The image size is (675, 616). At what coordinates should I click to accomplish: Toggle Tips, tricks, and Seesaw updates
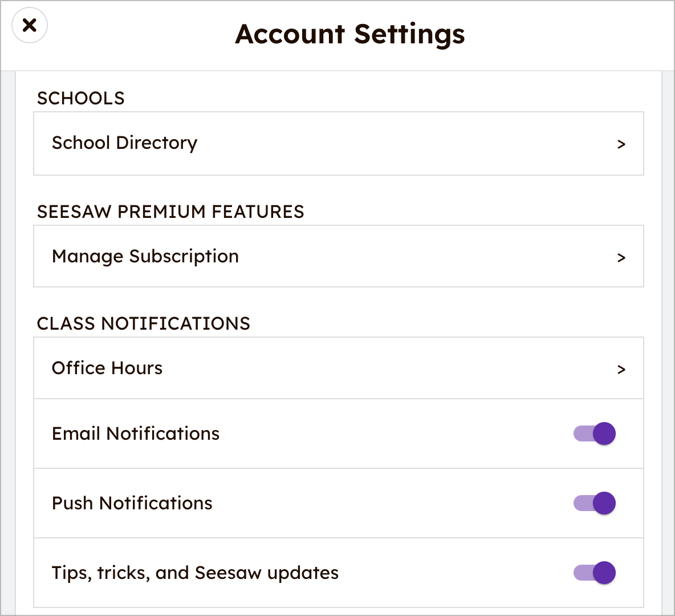595,573
